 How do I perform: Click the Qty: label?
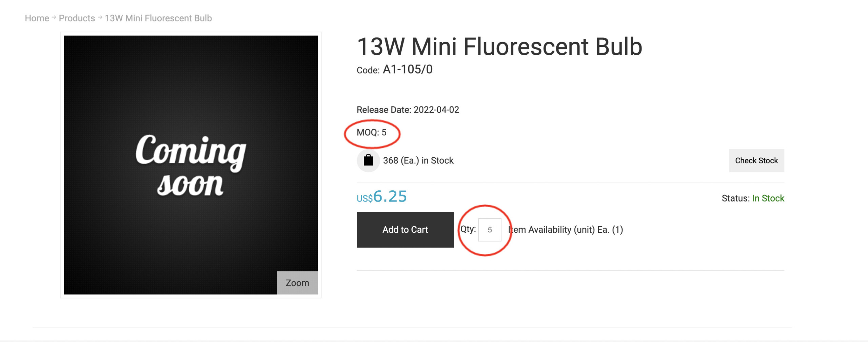(468, 229)
